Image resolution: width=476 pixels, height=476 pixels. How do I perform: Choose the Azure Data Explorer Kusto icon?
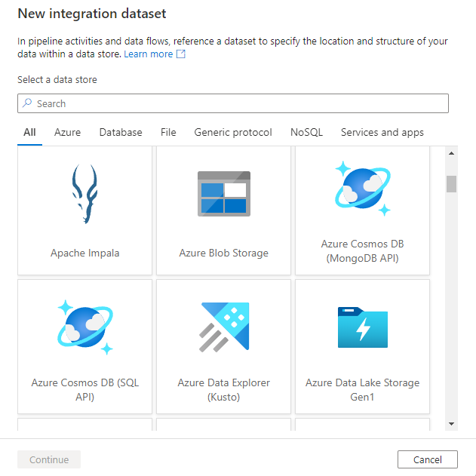tap(223, 327)
